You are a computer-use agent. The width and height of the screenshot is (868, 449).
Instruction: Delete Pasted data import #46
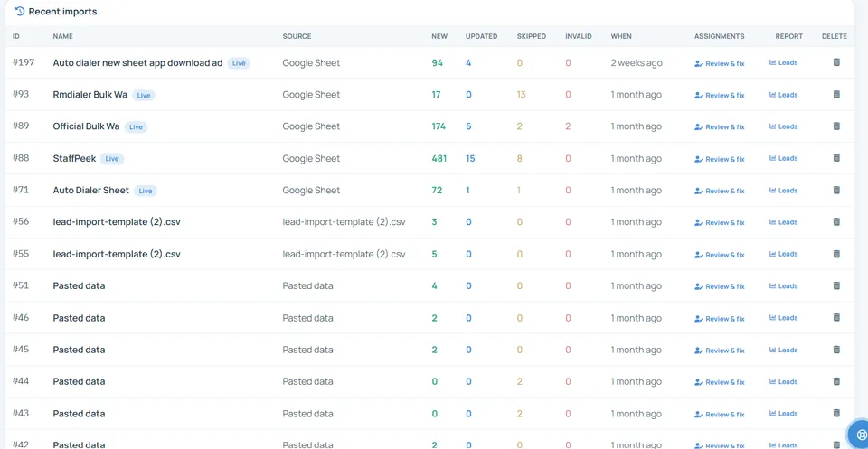836,317
